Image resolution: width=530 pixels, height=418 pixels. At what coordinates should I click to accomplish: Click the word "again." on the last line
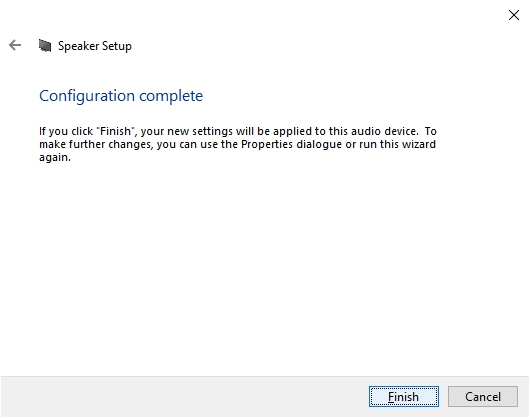point(55,157)
